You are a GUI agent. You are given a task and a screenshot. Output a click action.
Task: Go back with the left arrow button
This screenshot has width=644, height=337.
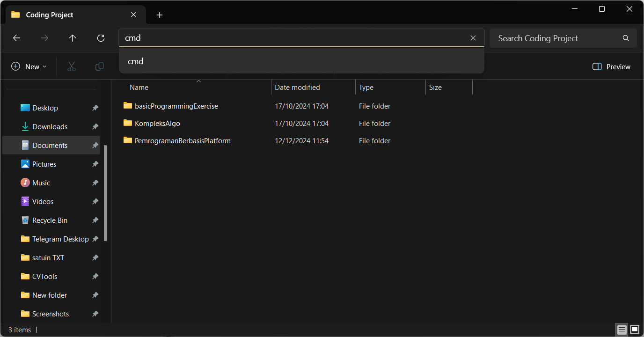(x=17, y=38)
